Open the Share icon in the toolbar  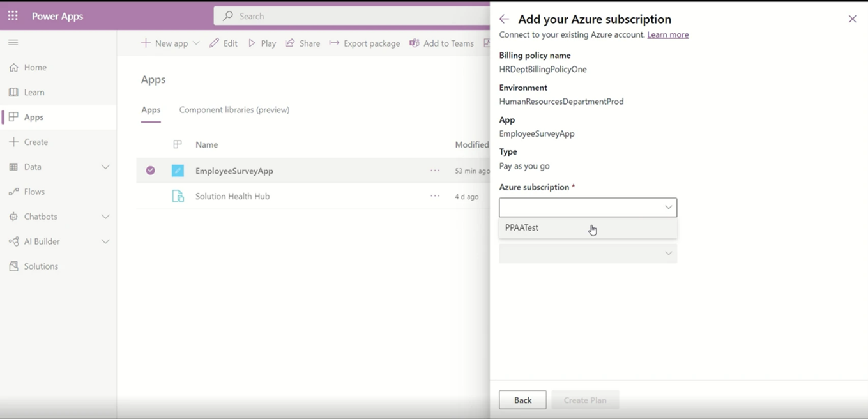click(x=291, y=43)
